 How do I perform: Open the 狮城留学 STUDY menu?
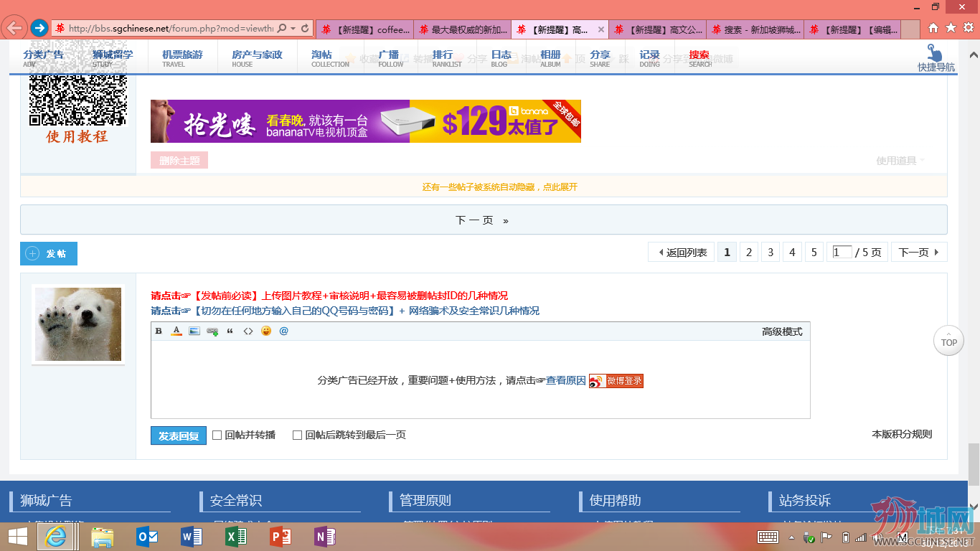113,58
